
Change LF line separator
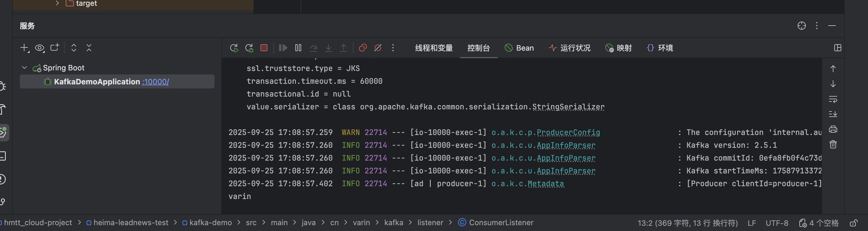751,223
